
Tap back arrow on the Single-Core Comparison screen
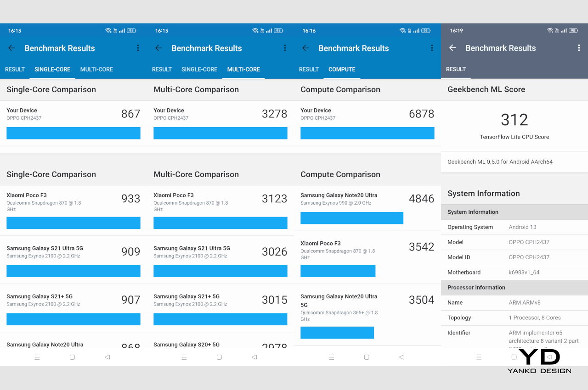coord(11,48)
